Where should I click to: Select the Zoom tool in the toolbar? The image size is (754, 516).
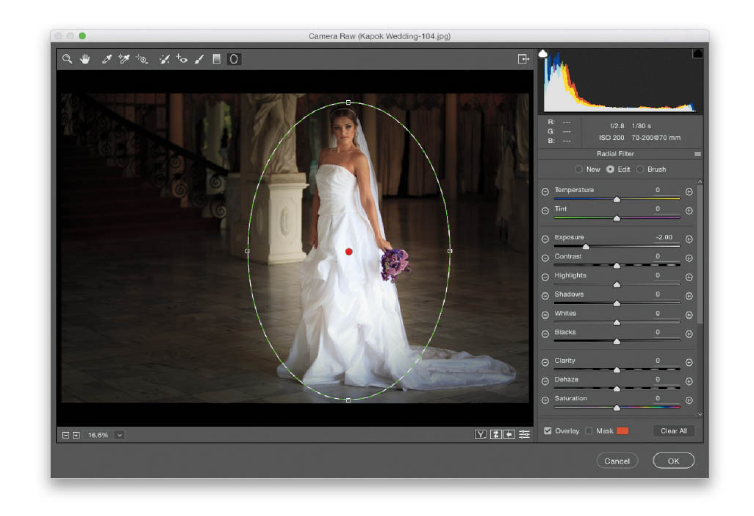click(x=67, y=60)
